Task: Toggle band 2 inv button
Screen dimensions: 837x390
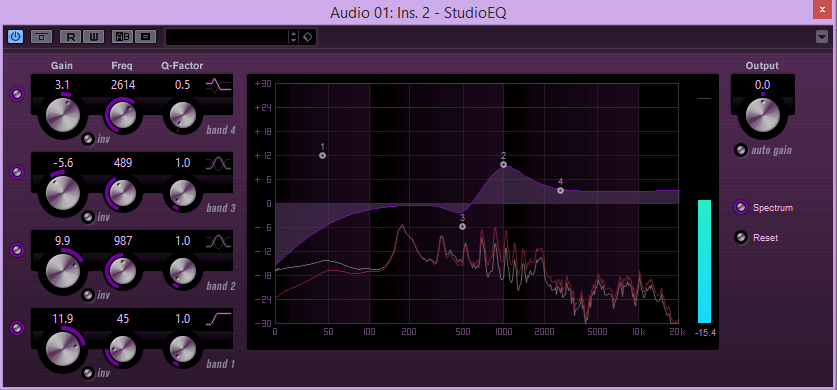Action: tap(88, 295)
